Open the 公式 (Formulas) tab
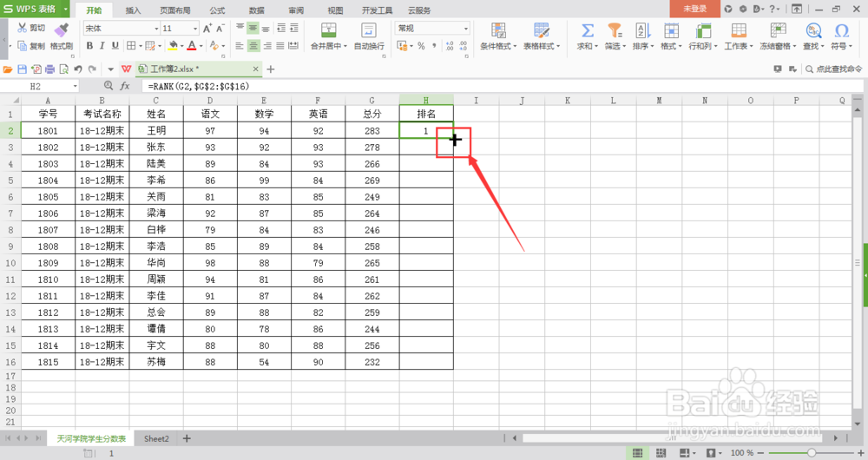The image size is (868, 460). [x=217, y=10]
